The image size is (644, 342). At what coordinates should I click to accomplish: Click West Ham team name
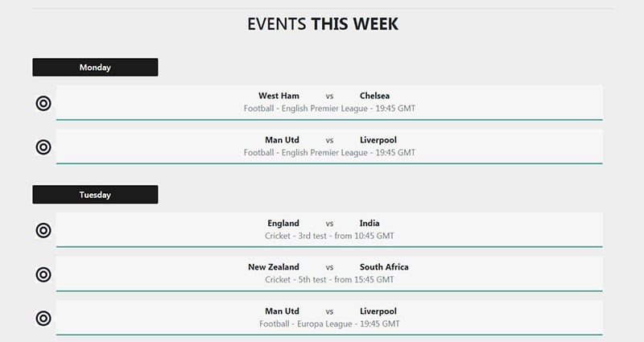click(x=279, y=96)
